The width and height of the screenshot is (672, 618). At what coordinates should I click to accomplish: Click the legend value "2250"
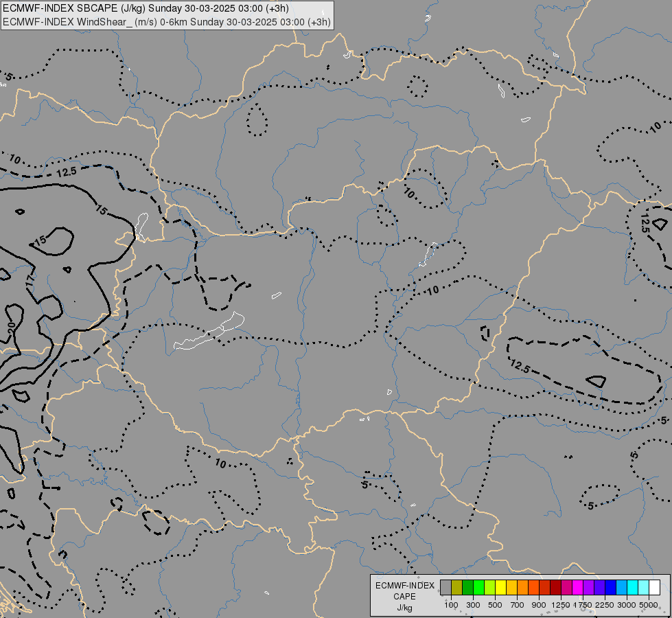(605, 605)
